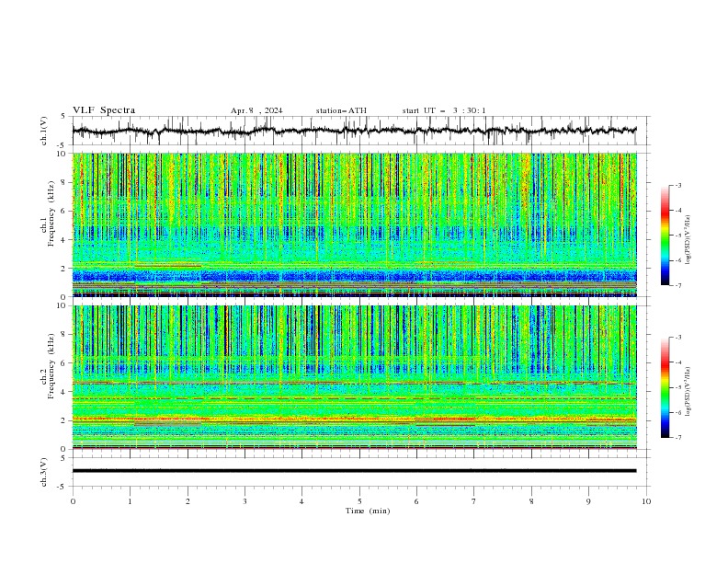
Task: Click the date "Apr. 8 , 2024"
Action: point(256,110)
